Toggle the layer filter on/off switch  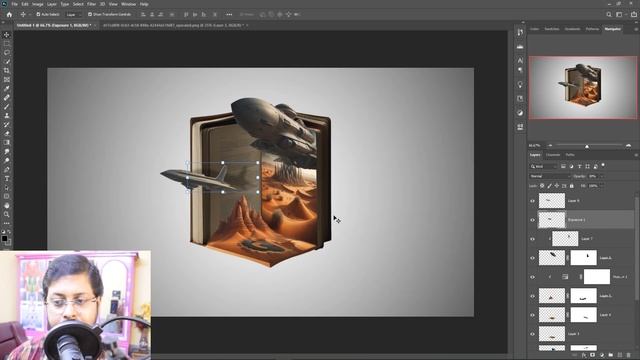click(x=603, y=165)
